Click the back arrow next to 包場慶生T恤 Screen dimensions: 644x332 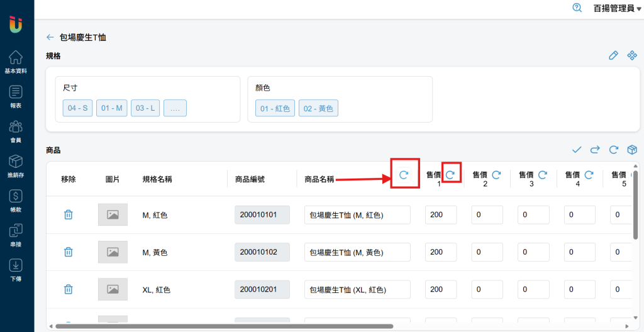tap(50, 37)
